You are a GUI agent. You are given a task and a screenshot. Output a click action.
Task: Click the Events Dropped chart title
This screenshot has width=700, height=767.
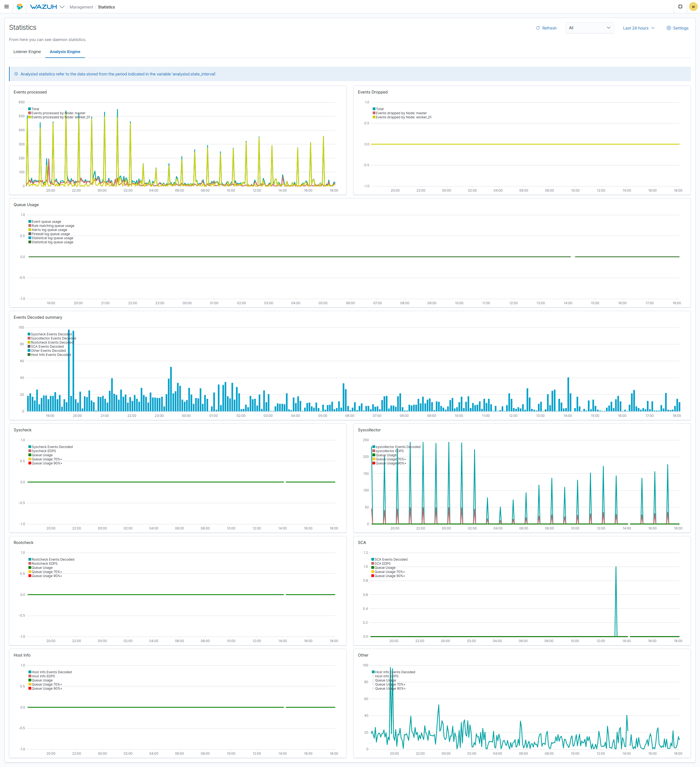coord(373,92)
